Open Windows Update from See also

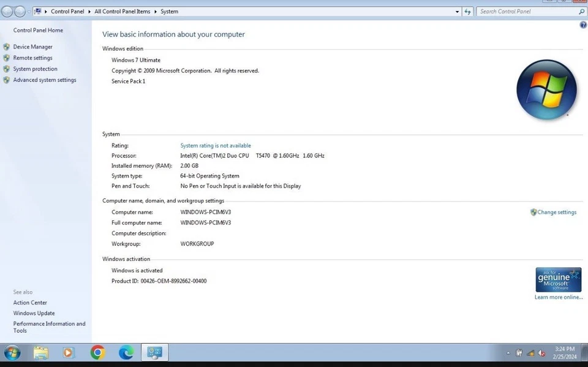(33, 313)
